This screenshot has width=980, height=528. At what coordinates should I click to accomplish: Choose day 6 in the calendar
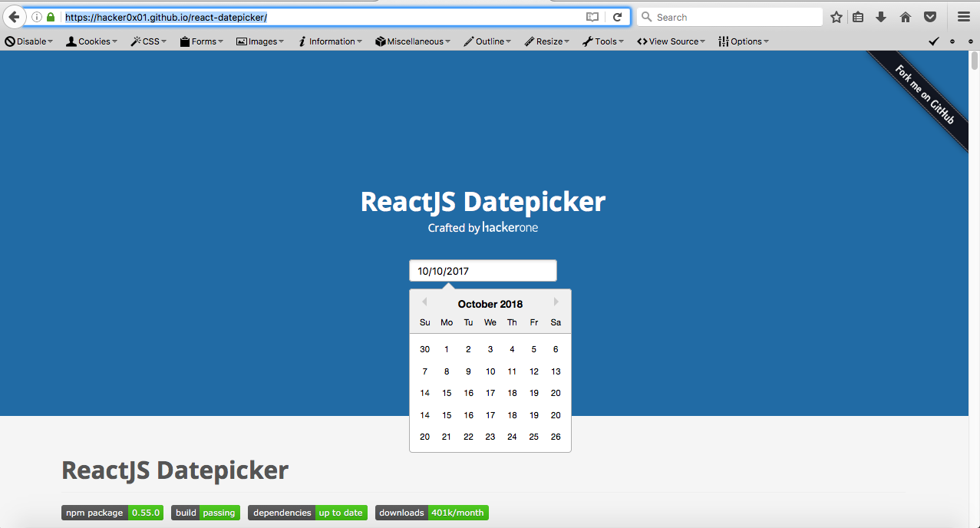556,349
